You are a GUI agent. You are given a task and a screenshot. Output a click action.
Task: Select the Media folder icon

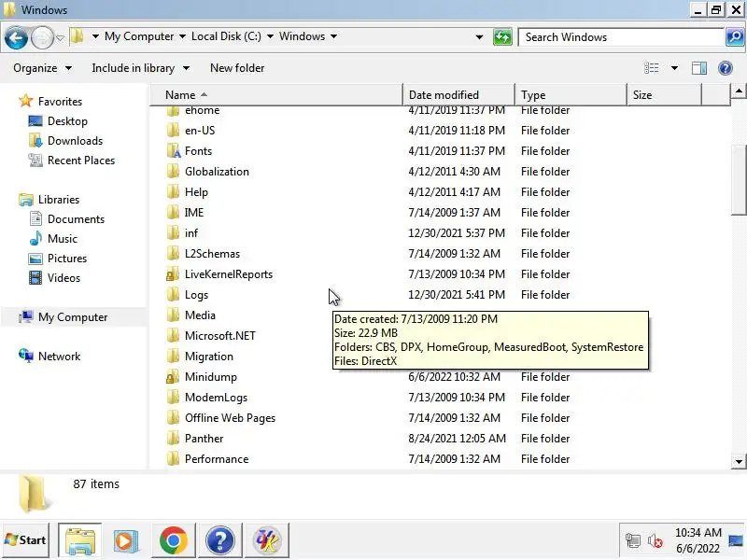pyautogui.click(x=173, y=315)
